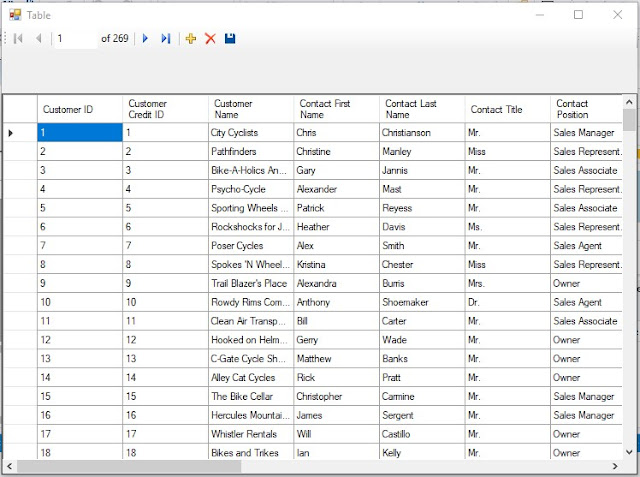Click the down arrow of the vertical scrollbar
The height and width of the screenshot is (477, 640).
point(629,452)
